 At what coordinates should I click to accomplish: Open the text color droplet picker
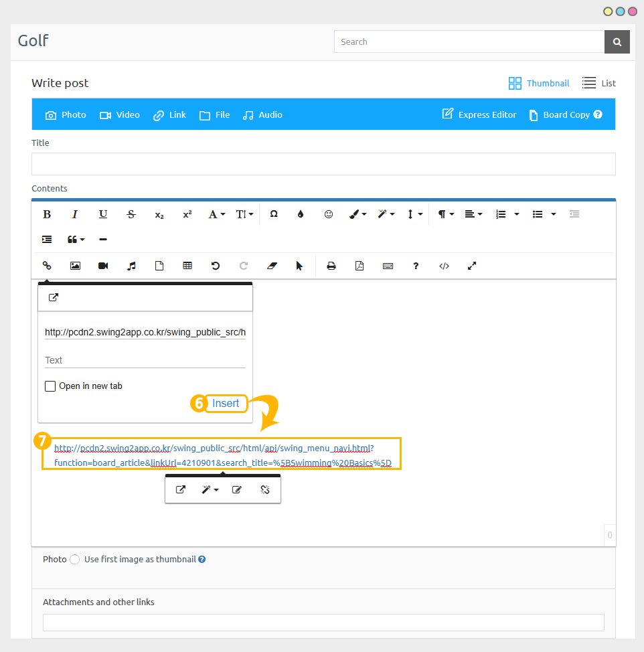tap(301, 214)
